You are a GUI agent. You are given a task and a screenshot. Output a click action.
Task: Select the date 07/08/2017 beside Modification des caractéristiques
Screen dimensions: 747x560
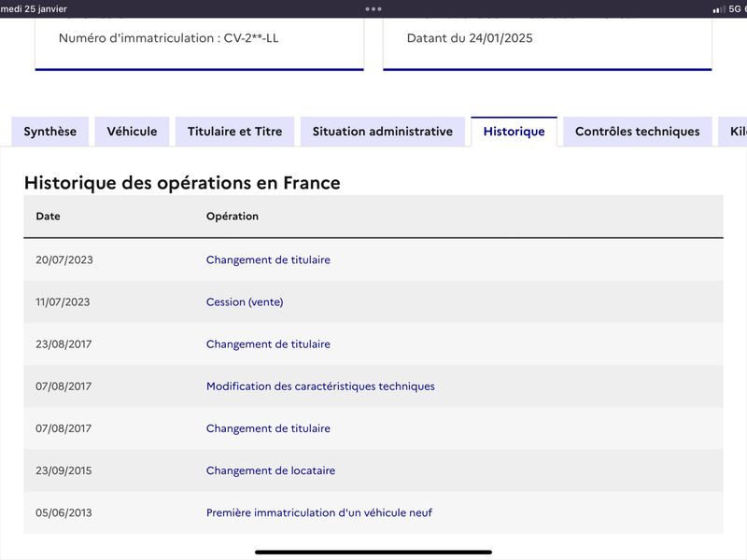tap(63, 386)
